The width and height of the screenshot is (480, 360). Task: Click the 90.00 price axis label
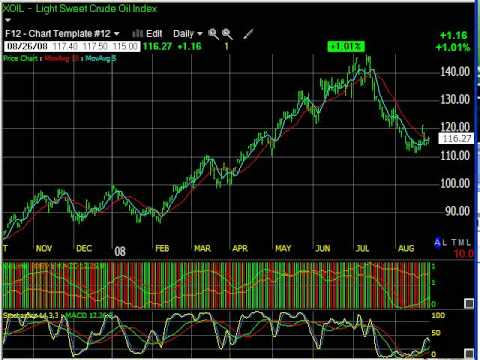tap(457, 211)
